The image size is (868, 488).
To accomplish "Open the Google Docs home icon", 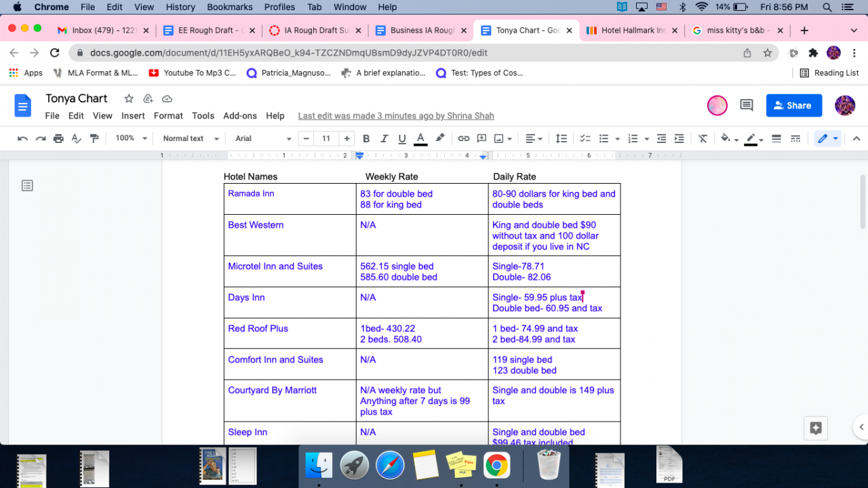I will (23, 106).
